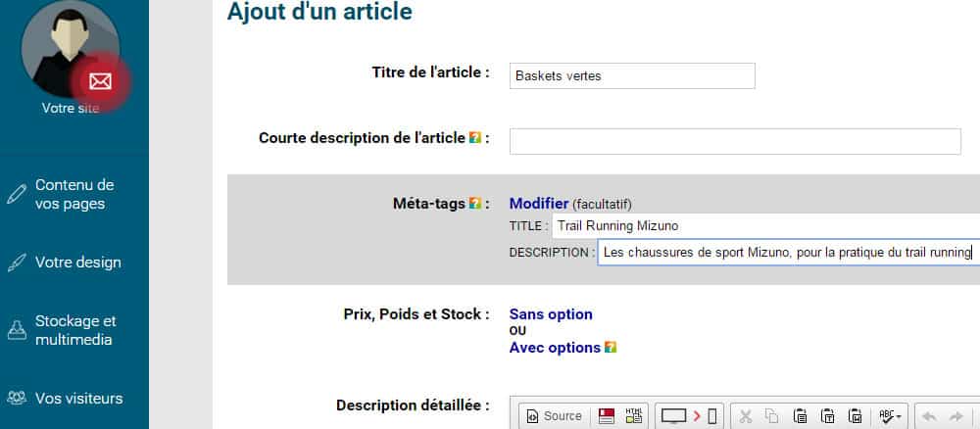Open Contenu de vos pages menu
The height and width of the screenshot is (429, 980).
74,194
